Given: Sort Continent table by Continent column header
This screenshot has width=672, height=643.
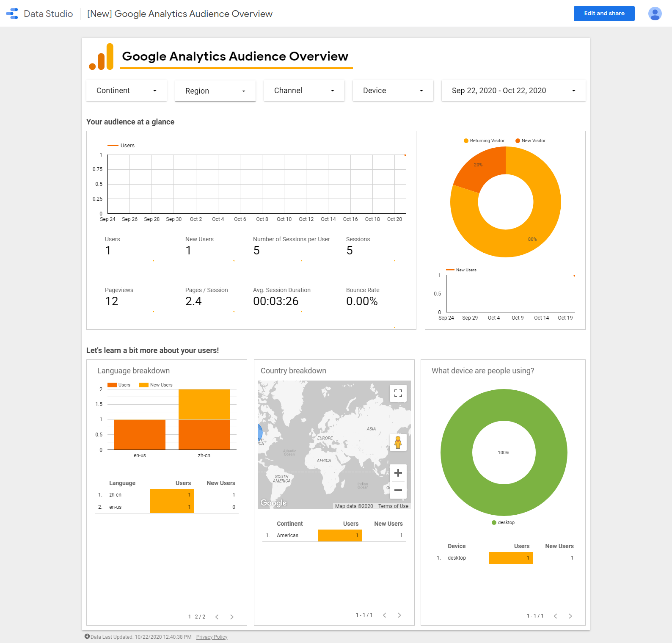Looking at the screenshot, I should point(290,524).
